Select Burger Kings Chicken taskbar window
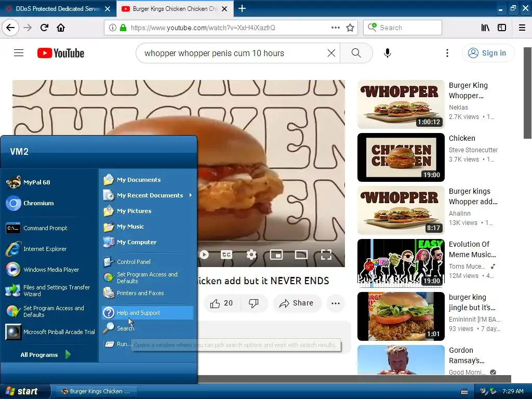This screenshot has height=399, width=532. pyautogui.click(x=96, y=391)
